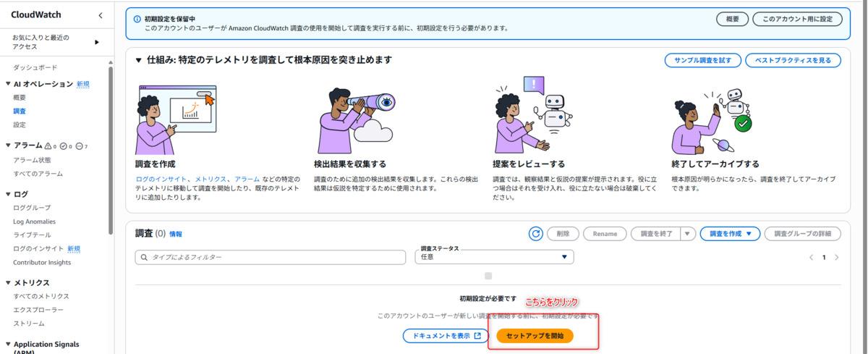868x354 pixels.
Task: Go to the next page arrow
Action: tap(837, 257)
